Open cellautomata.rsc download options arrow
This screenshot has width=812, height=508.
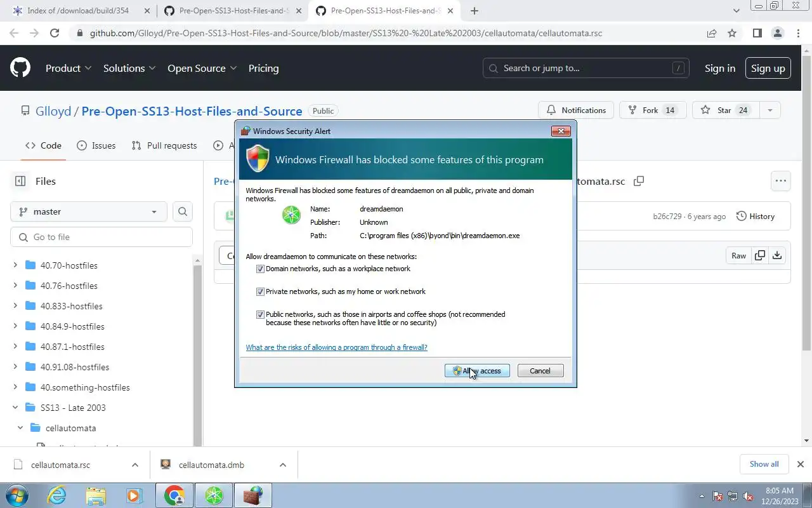134,465
